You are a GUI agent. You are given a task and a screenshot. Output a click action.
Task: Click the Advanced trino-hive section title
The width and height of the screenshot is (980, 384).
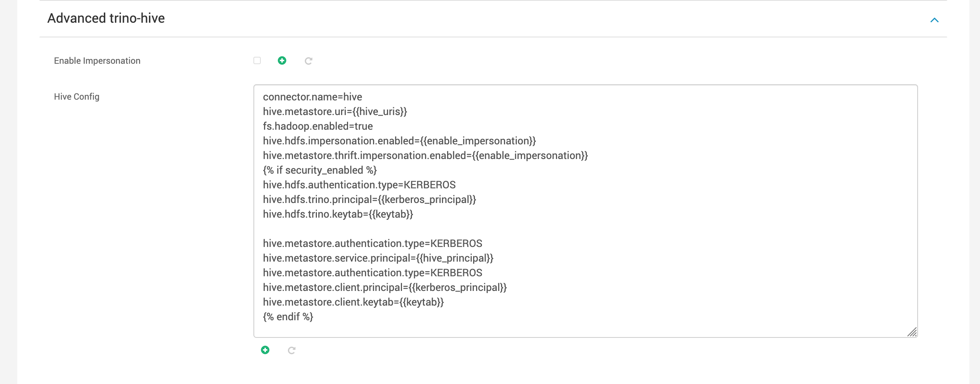pyautogui.click(x=106, y=18)
